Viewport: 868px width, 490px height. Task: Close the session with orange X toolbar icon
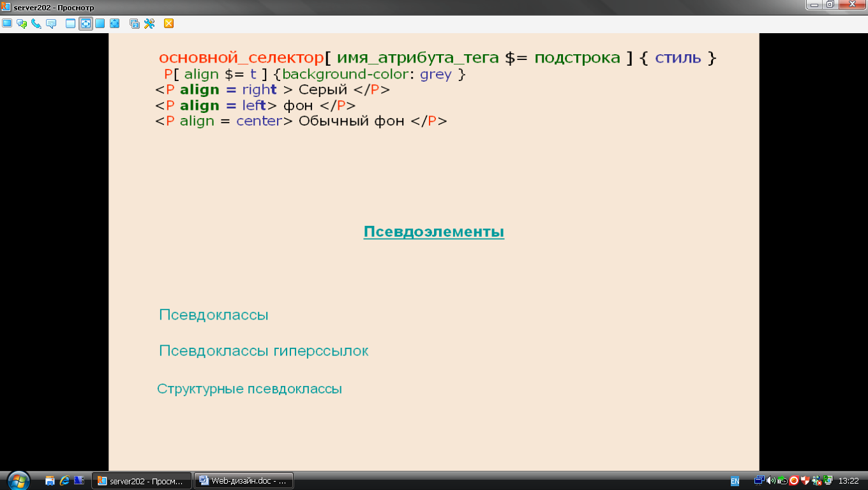coord(169,24)
